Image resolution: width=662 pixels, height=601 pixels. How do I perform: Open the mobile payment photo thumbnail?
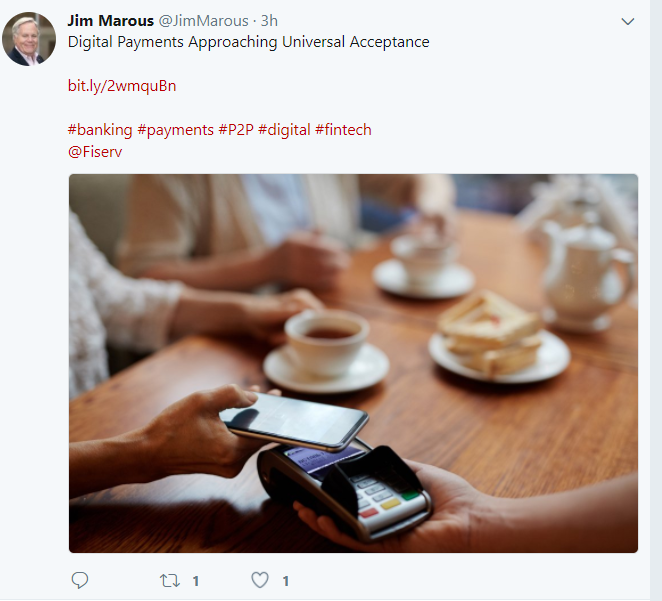coord(353,363)
